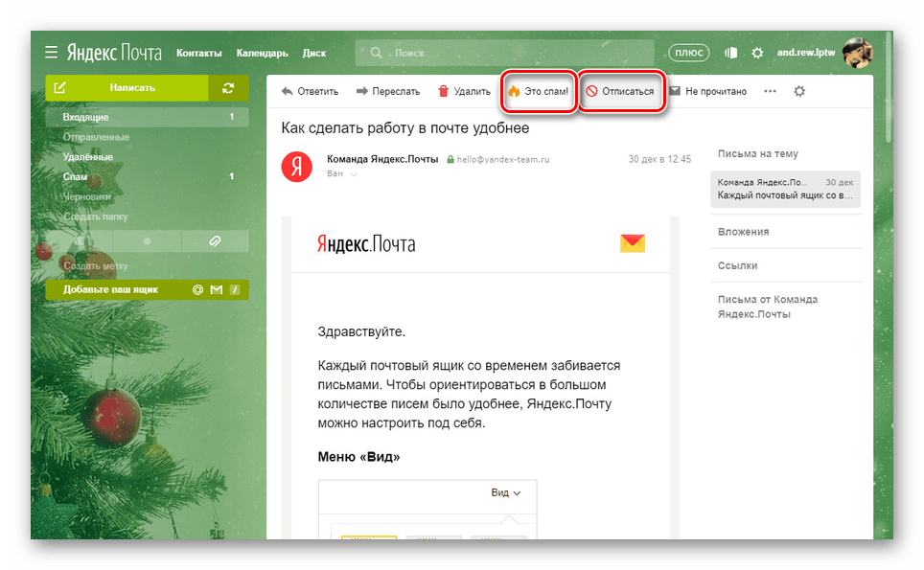Click the Gmail envelope icon in Добавьте ваш ящик
Viewport: 924px width, 570px height.
[216, 289]
